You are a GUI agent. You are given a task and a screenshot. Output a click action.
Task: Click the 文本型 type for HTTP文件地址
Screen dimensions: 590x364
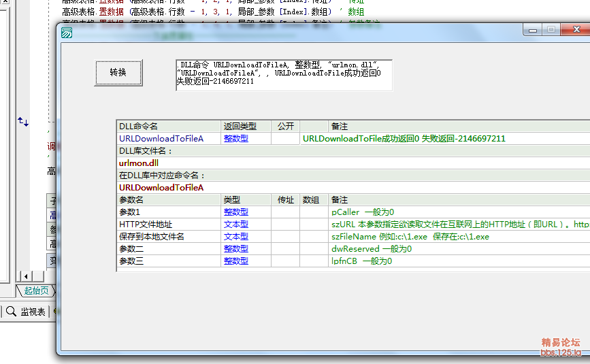point(236,225)
